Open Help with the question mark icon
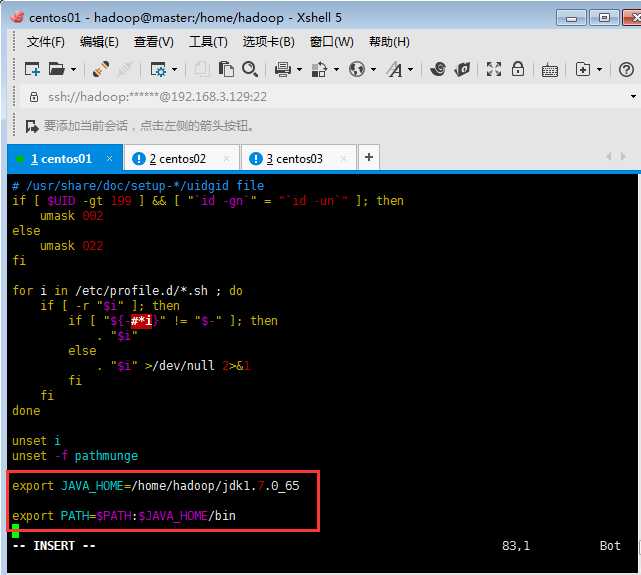The width and height of the screenshot is (641, 575). tap(626, 69)
